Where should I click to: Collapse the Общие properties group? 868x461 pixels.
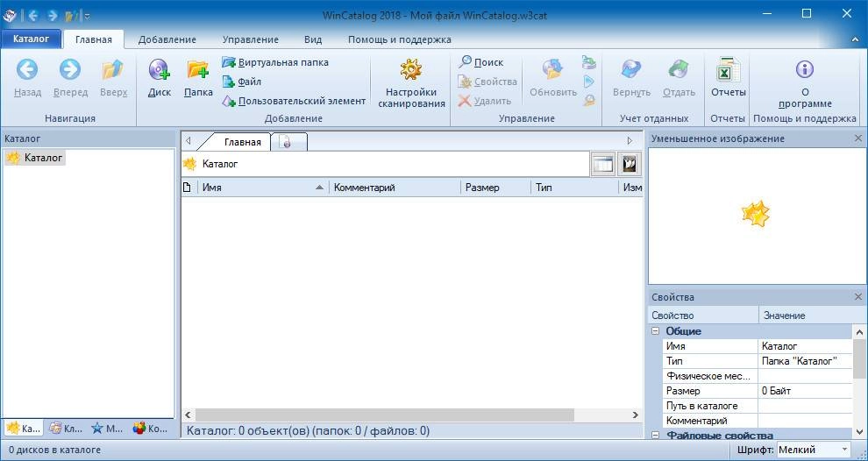click(656, 331)
